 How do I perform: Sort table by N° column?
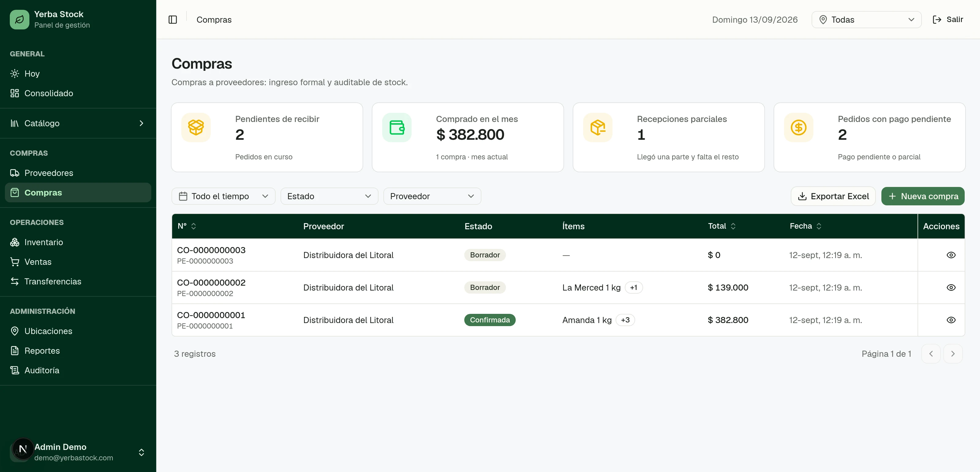[x=187, y=226]
